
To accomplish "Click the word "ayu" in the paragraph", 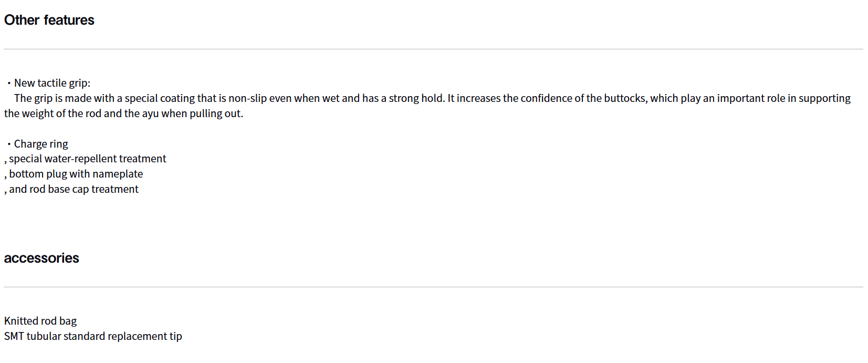I will [150, 113].
